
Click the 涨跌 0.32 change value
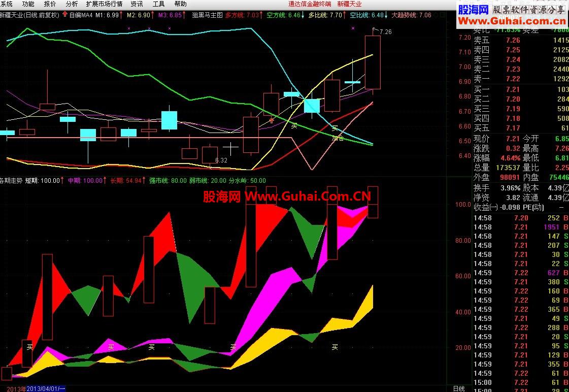tap(513, 148)
